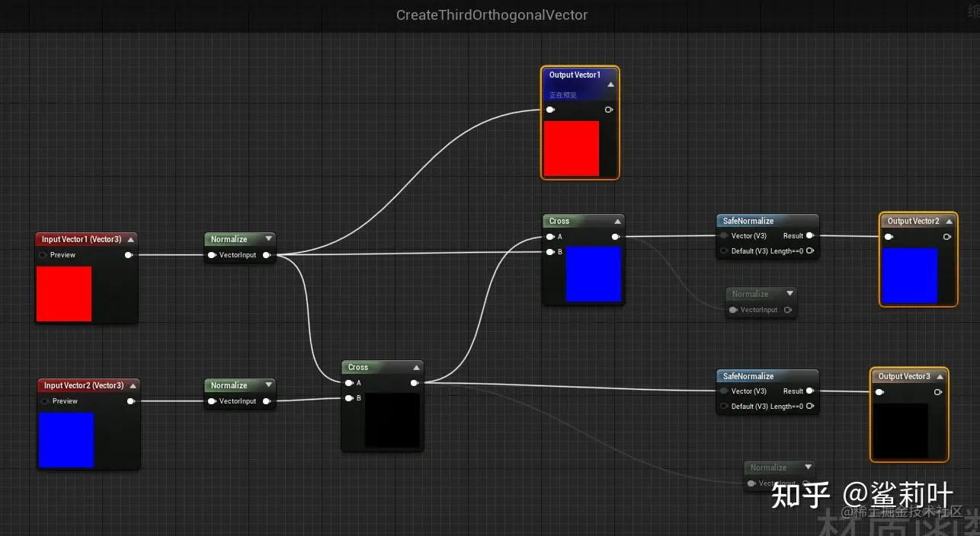Viewport: 980px width, 536px height.
Task: Select black preview thumbnail in lower Cross node
Action: point(392,420)
